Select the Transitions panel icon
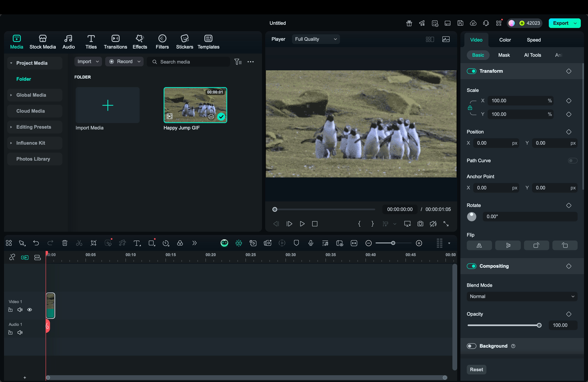The width and height of the screenshot is (588, 382). [115, 42]
